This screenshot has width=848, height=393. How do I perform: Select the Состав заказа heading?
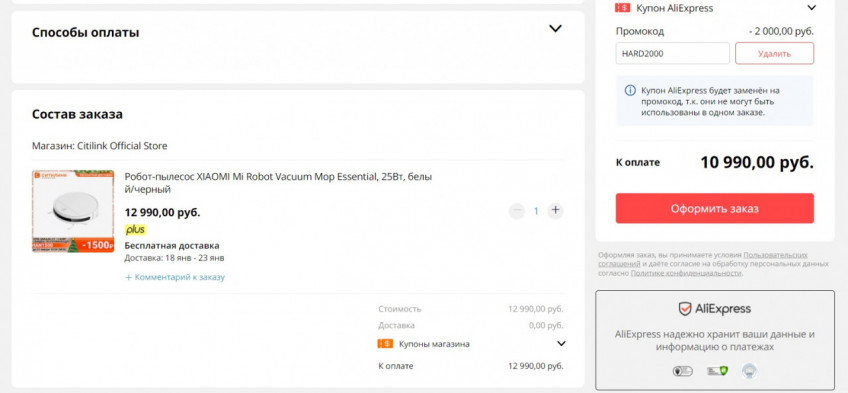coord(77,114)
